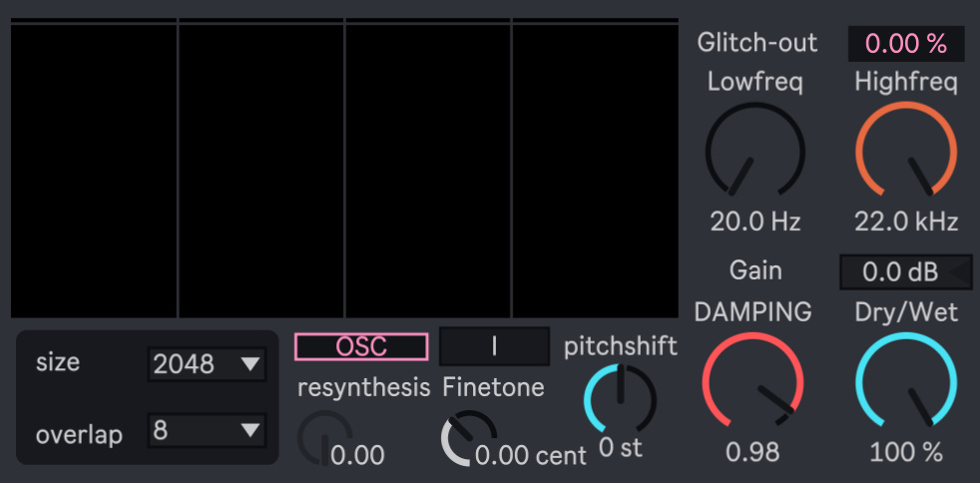
Task: Click the Finetone knob
Action: point(467,439)
